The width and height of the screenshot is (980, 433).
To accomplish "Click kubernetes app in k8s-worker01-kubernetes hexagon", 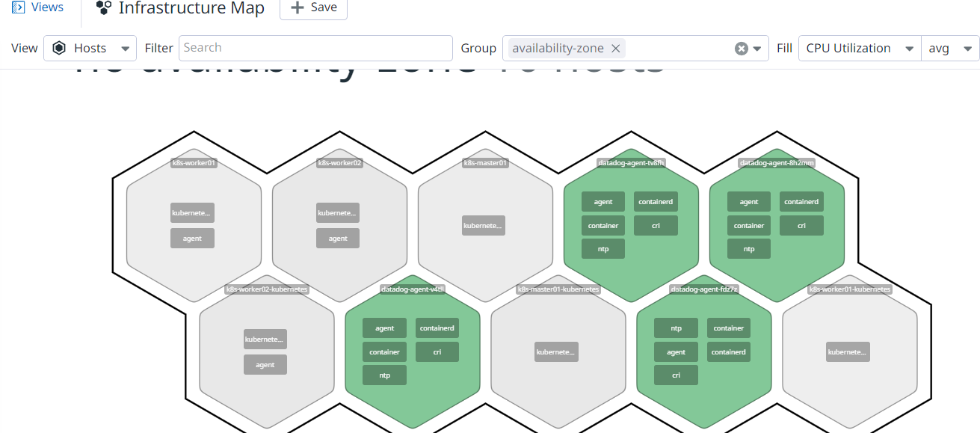I will pos(848,352).
